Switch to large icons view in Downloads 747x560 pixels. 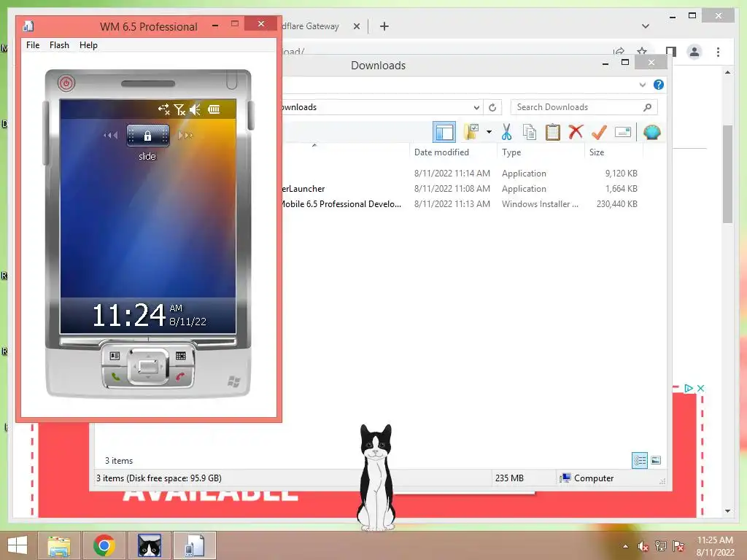[656, 460]
